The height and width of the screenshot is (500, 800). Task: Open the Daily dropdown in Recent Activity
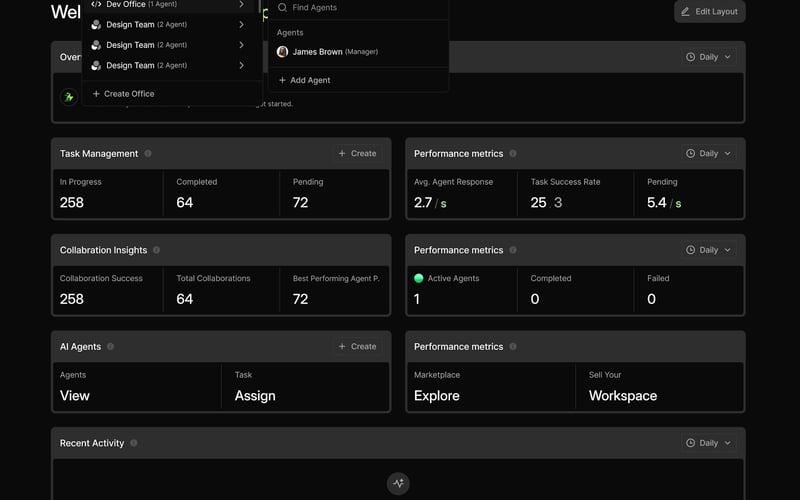(x=709, y=442)
